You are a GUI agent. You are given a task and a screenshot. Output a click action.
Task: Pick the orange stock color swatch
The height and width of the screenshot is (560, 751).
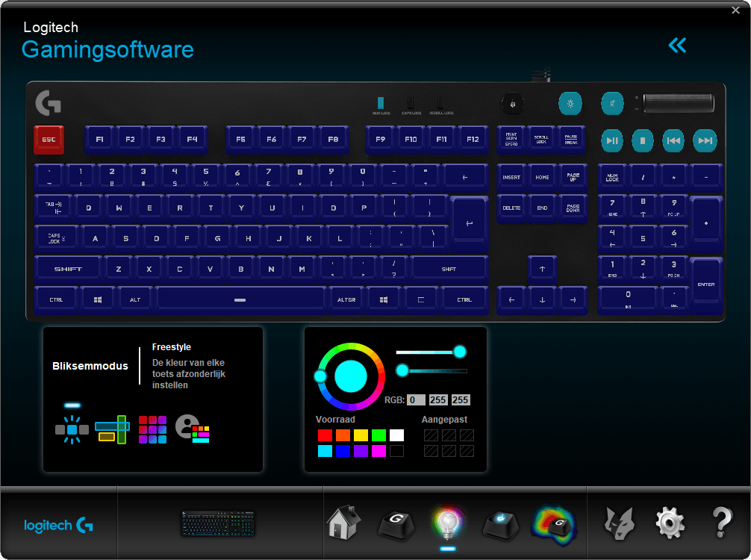[343, 435]
